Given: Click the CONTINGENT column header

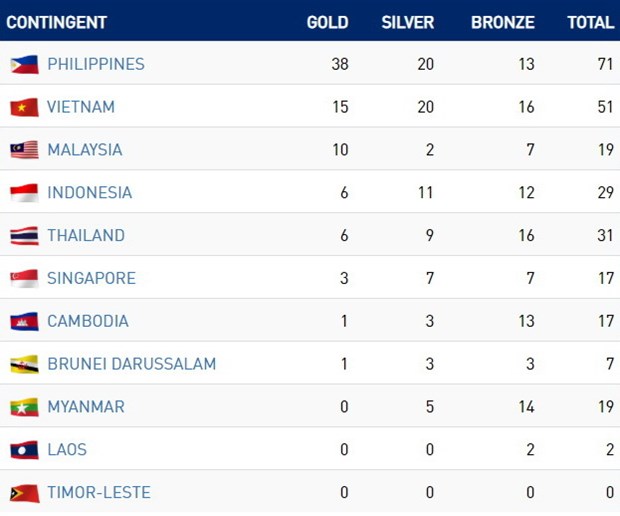Looking at the screenshot, I should (57, 22).
